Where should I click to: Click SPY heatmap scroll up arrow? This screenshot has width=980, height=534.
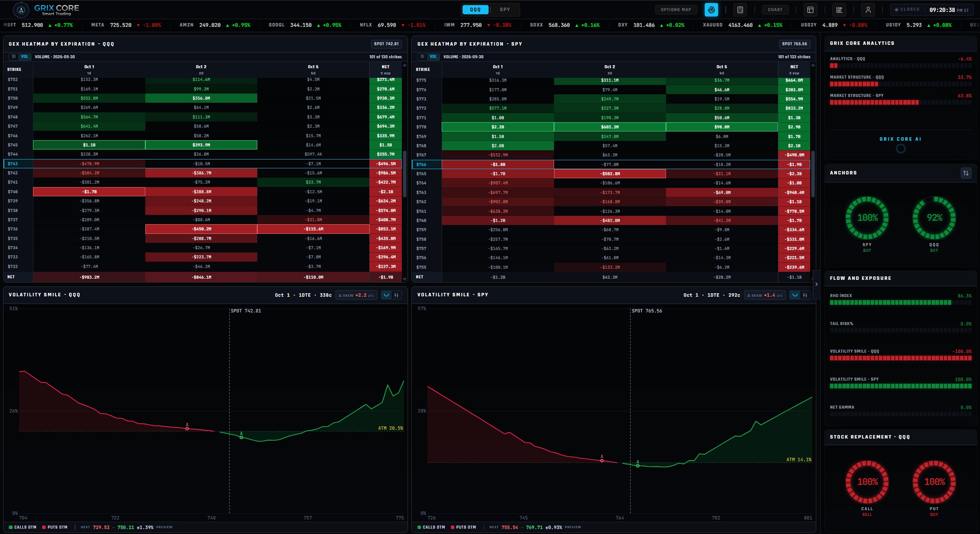coord(813,65)
